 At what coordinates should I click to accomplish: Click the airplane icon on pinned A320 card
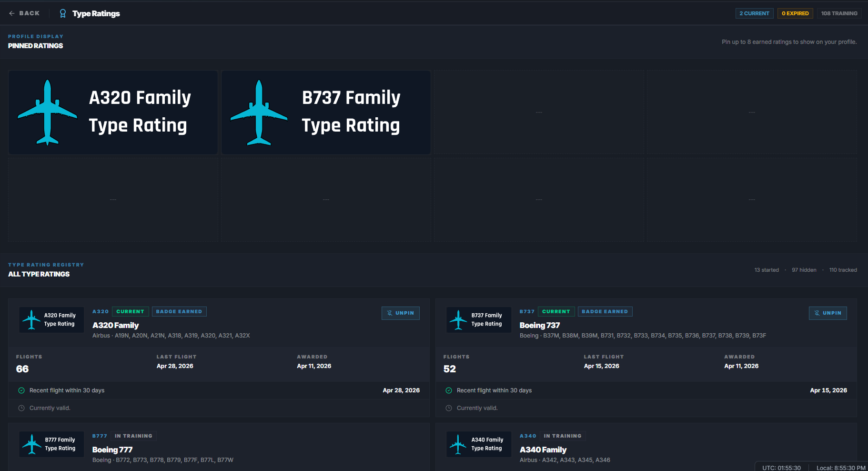47,113
